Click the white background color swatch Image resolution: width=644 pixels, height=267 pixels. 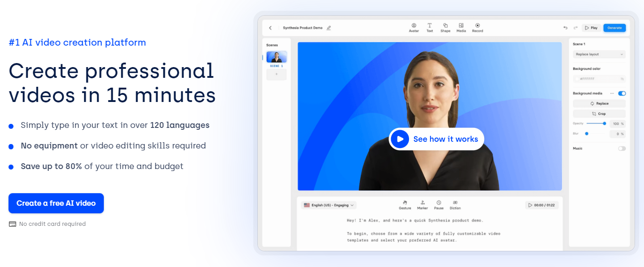click(577, 79)
